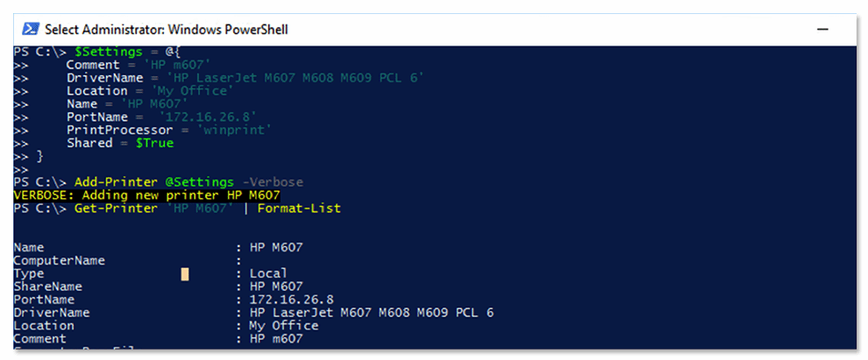Minimize the PowerShell window

823,30
